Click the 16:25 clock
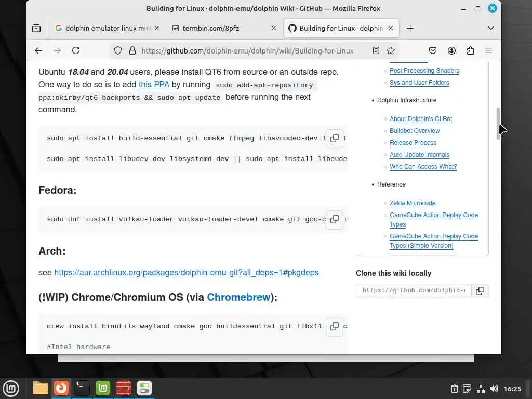 click(512, 389)
